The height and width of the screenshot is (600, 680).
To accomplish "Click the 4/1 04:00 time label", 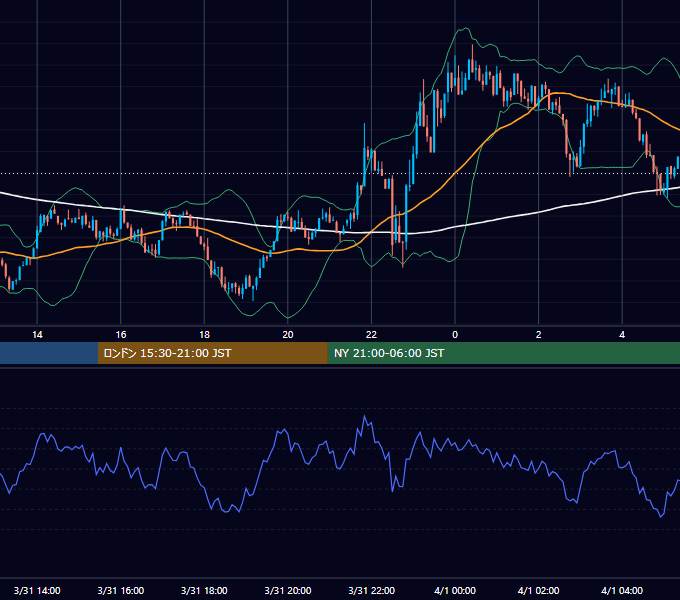I will (x=622, y=591).
